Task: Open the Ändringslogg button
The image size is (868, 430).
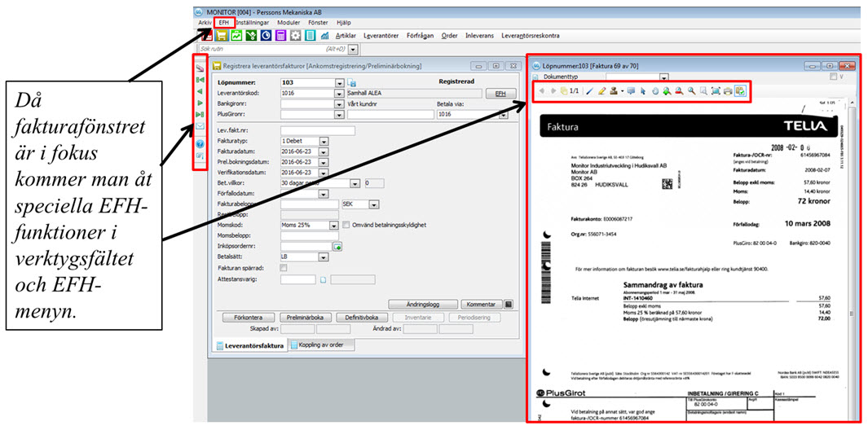Action: pos(422,304)
